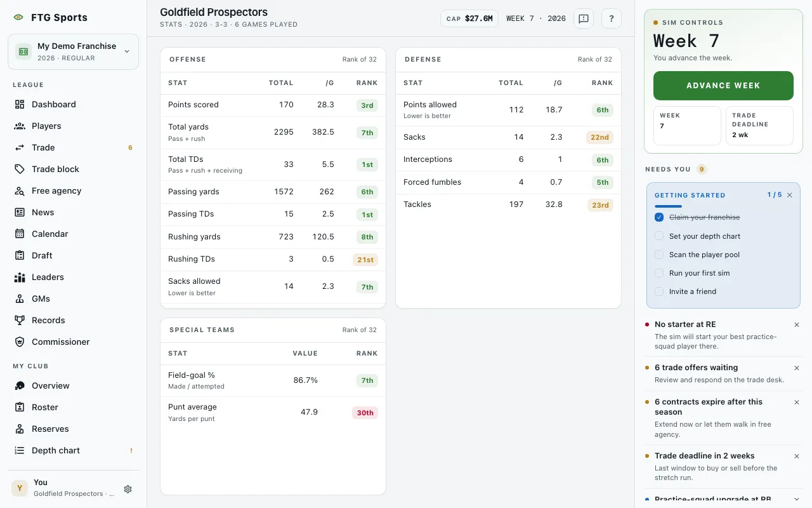Viewport: 812px width, 508px height.
Task: Open Leaders podium icon
Action: (20, 277)
